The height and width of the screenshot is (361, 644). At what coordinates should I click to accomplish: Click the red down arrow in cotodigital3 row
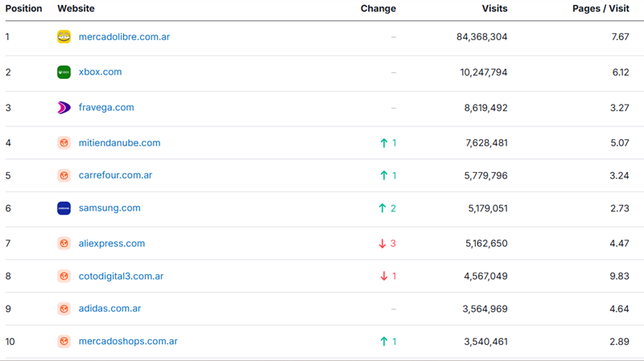coord(384,276)
